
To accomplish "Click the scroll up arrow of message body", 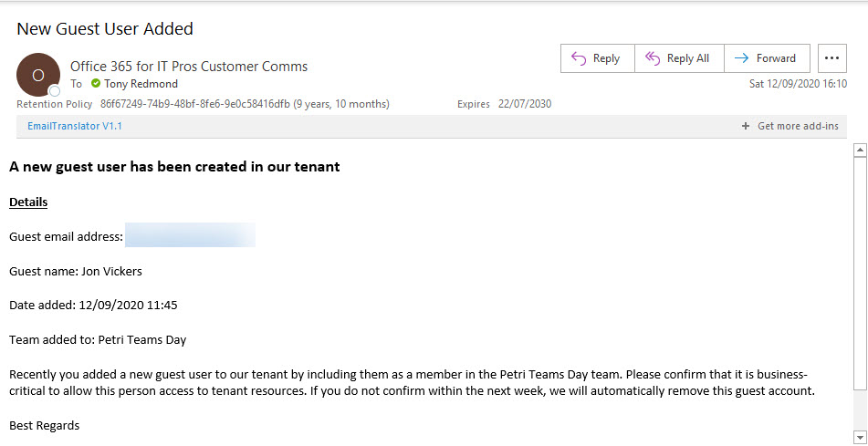I will click(x=861, y=150).
